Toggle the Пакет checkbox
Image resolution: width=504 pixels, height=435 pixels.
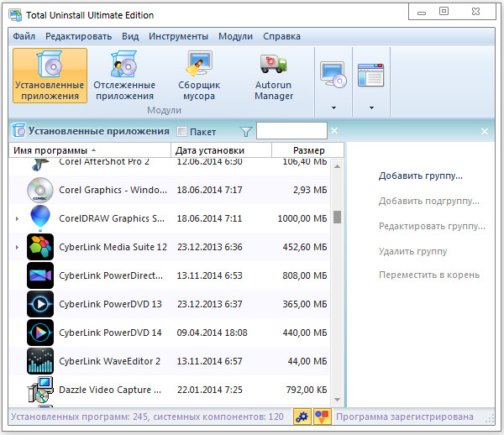[182, 132]
